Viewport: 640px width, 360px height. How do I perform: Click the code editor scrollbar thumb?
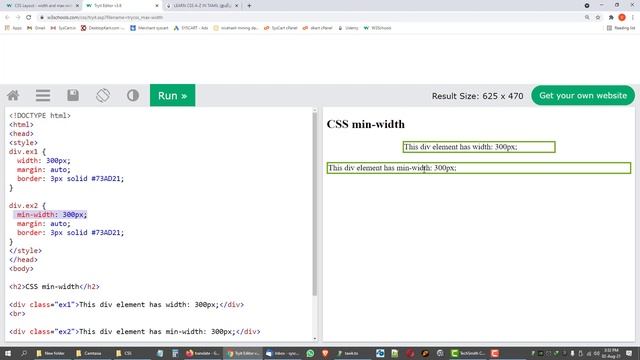(315, 204)
